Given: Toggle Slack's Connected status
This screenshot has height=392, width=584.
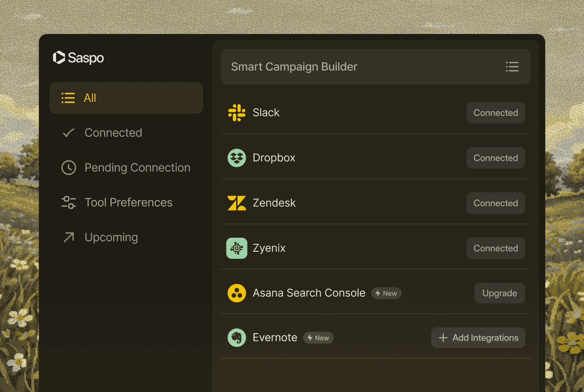Looking at the screenshot, I should (496, 112).
